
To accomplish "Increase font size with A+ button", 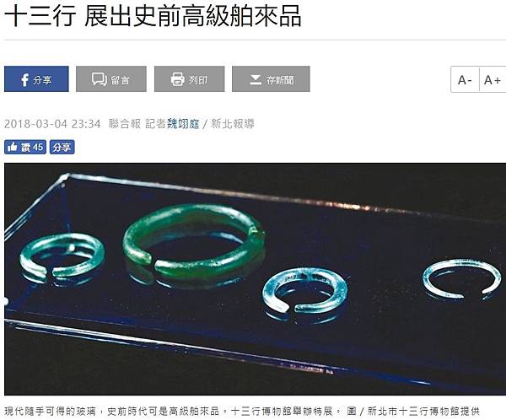I will [x=493, y=80].
